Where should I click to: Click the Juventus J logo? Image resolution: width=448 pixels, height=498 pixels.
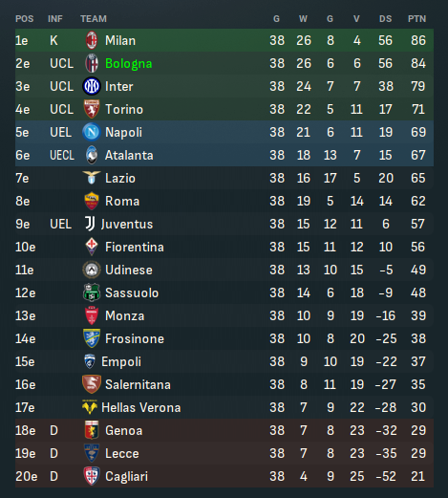coord(90,224)
